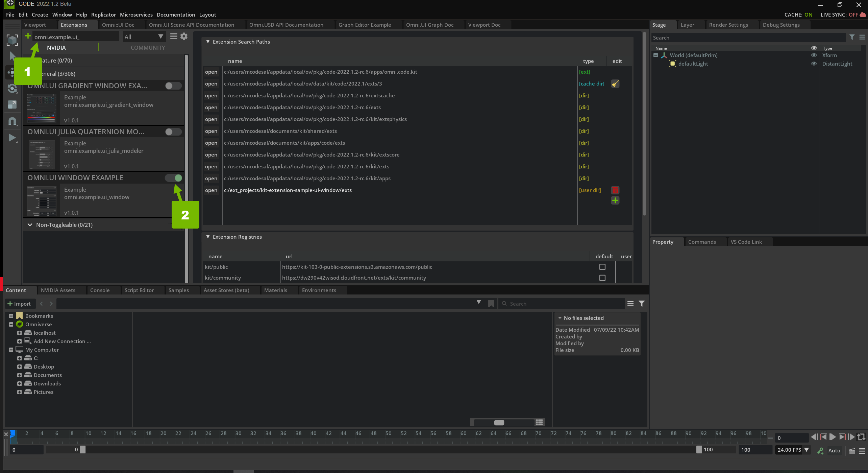Click the Stage search field
Viewport: 868px width, 473px height.
point(748,38)
